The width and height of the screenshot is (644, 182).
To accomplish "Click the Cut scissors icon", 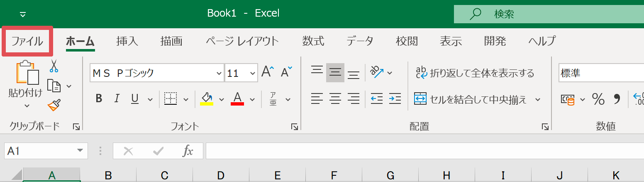I will coord(54,66).
